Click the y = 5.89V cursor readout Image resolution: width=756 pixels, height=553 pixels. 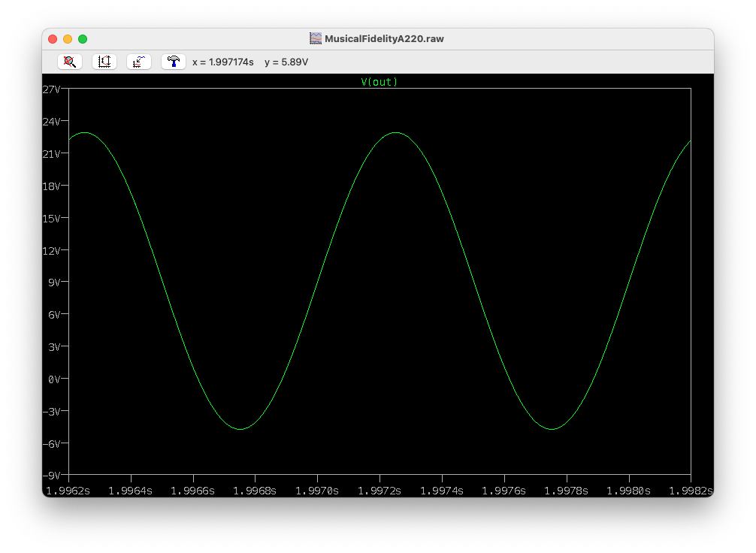(x=286, y=62)
